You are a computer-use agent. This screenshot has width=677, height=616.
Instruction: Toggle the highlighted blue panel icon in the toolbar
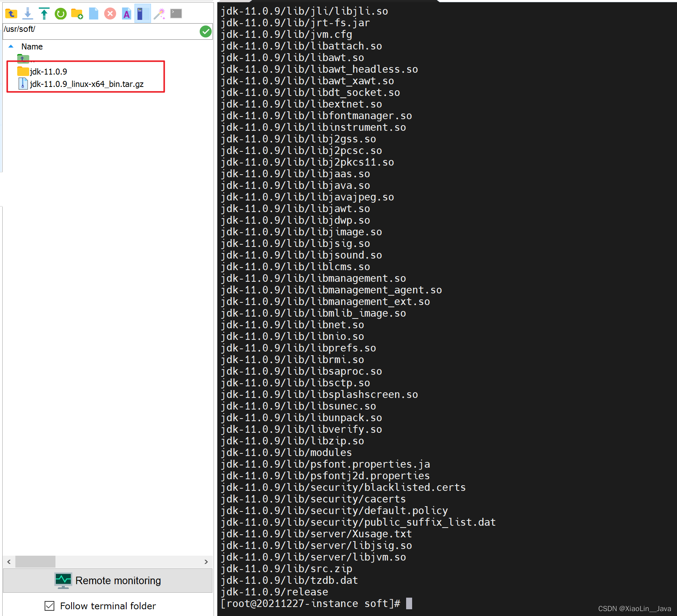tap(142, 14)
